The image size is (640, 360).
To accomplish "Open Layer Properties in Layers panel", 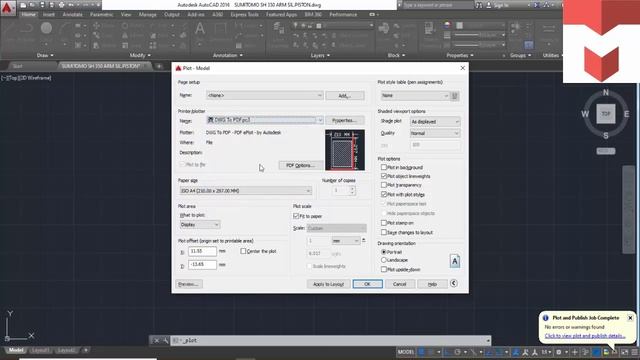I will 279,29.
